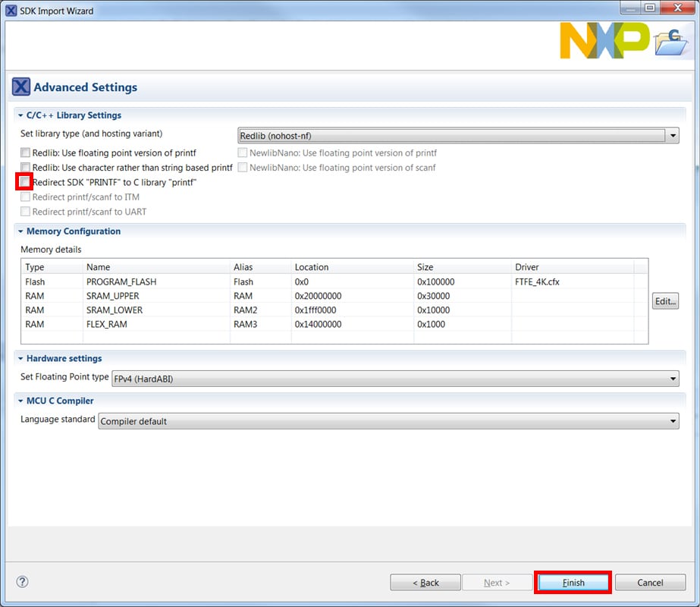Collapse the Hardware settings section
This screenshot has height=607, width=700.
[x=20, y=358]
